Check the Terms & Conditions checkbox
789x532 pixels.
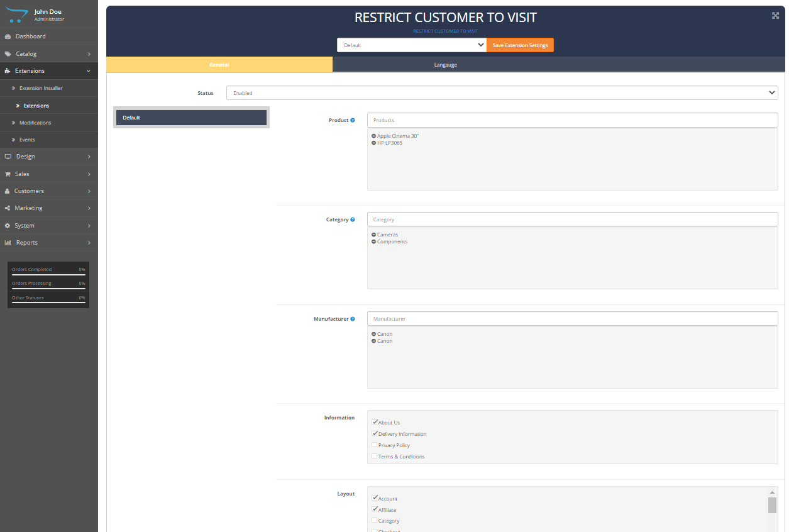click(375, 456)
